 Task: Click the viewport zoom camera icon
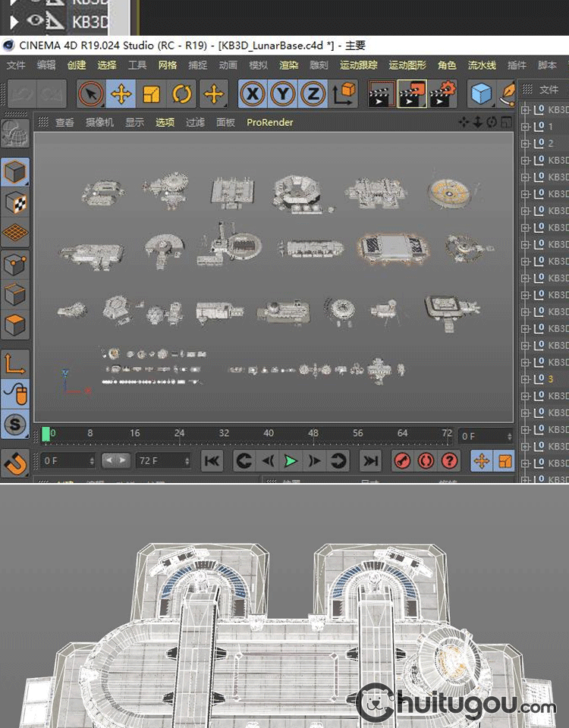[x=477, y=122]
